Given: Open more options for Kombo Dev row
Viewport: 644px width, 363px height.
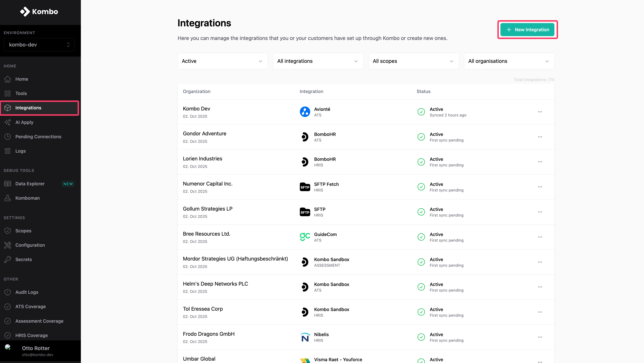Looking at the screenshot, I should pyautogui.click(x=540, y=112).
